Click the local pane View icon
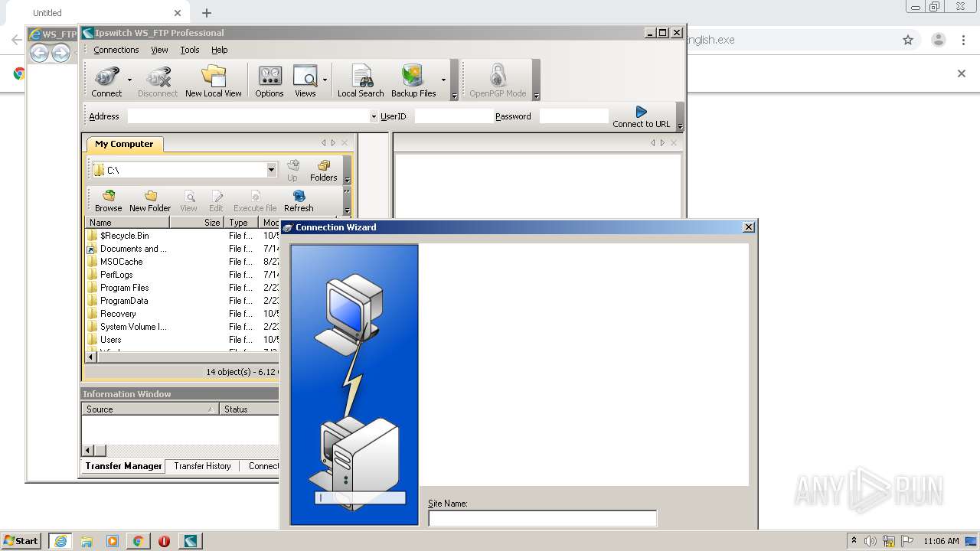This screenshot has width=980, height=551. (x=188, y=201)
